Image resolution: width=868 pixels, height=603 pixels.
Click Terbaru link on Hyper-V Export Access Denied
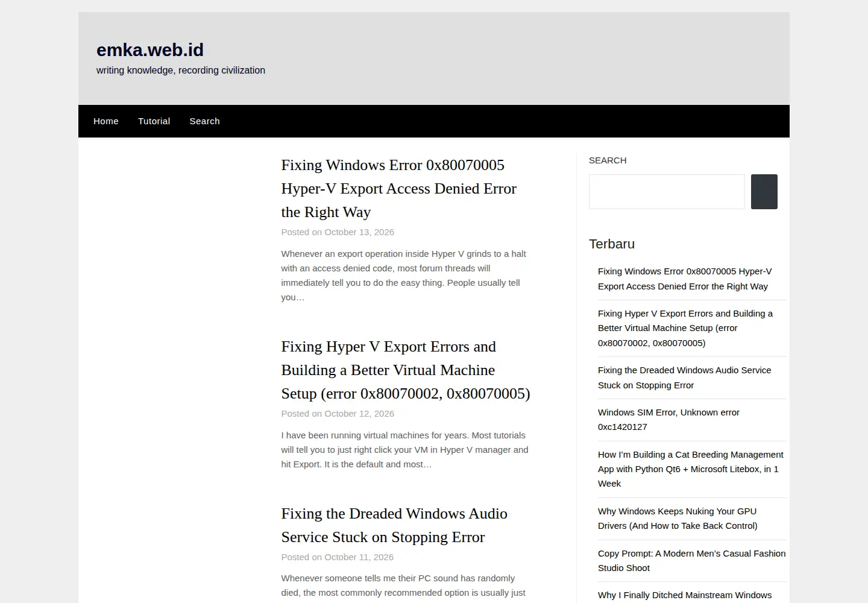(685, 279)
